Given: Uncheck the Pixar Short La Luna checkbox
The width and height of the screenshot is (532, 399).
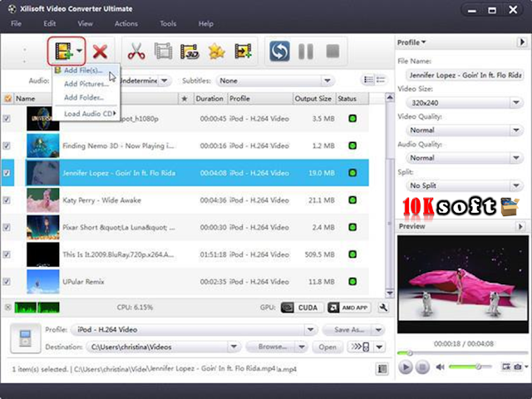Looking at the screenshot, I should 7,227.
